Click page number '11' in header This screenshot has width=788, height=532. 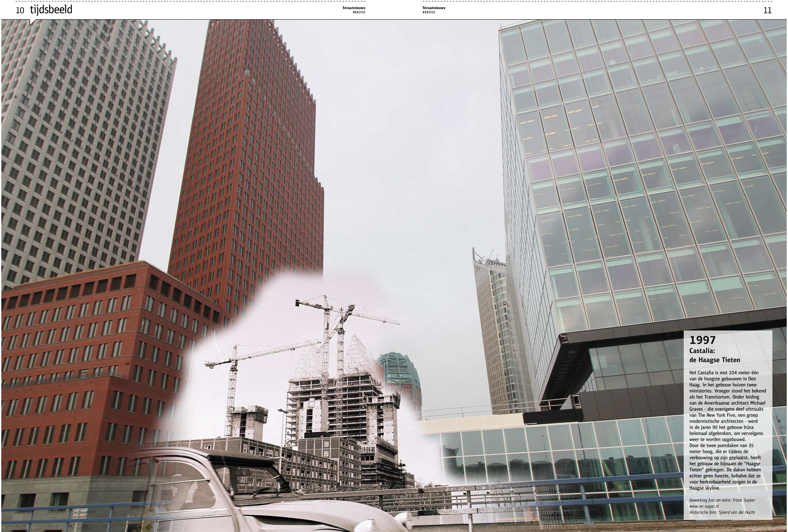pyautogui.click(x=768, y=10)
